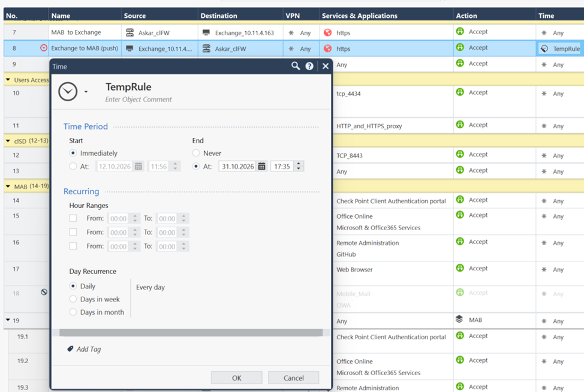Close the Time dialog
The image size is (584, 392).
325,67
